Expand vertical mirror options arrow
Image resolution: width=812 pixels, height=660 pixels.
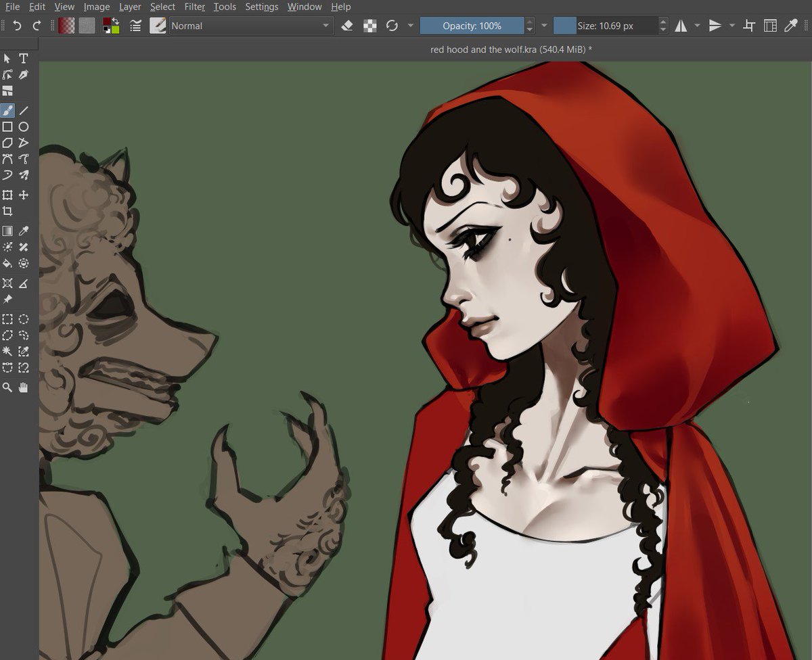coord(731,26)
